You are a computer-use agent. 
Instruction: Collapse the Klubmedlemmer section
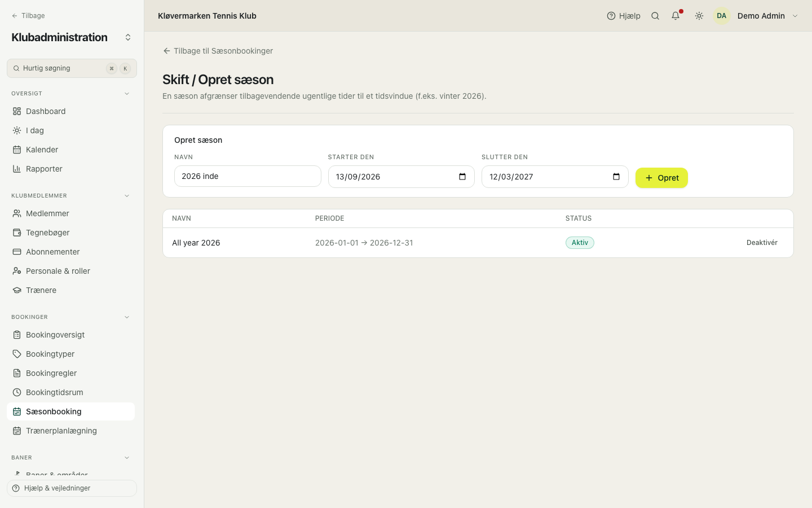click(x=127, y=196)
